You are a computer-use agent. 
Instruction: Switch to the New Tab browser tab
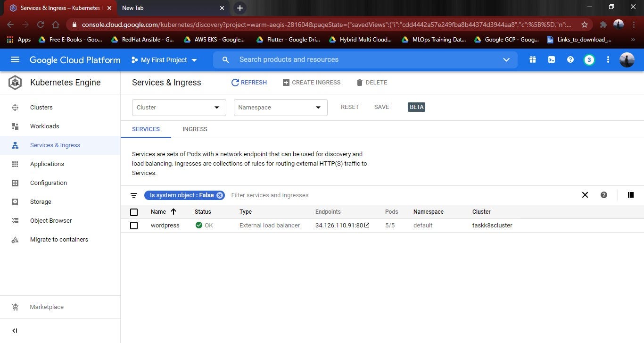click(x=132, y=8)
